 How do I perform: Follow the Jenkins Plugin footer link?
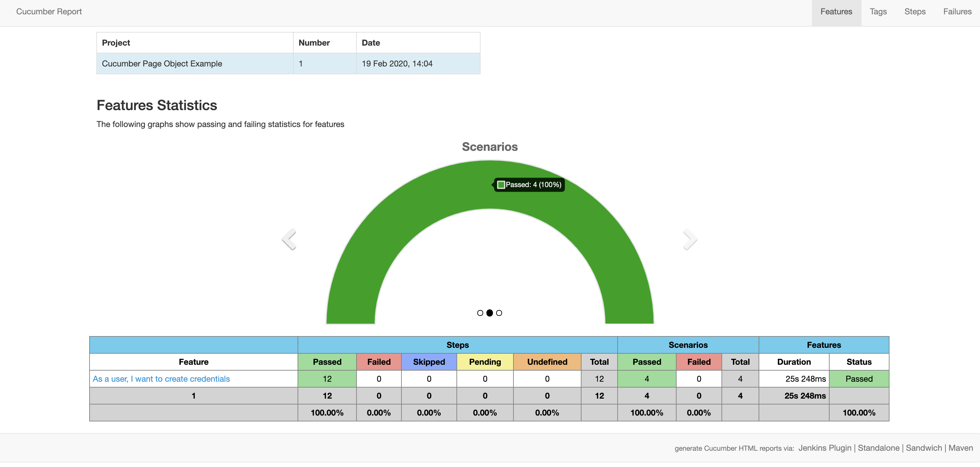coord(824,448)
